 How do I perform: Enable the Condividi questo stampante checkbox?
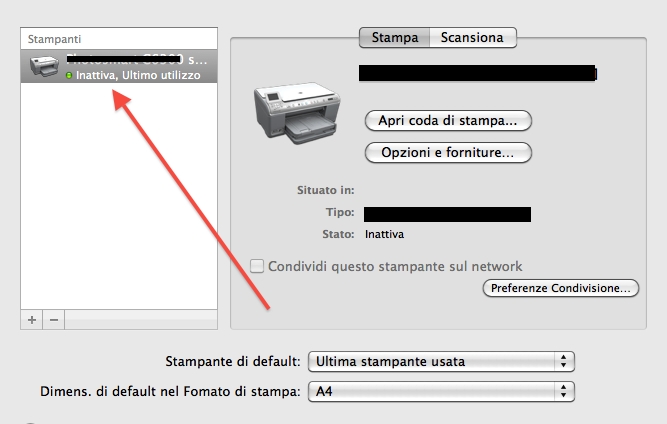(x=257, y=266)
